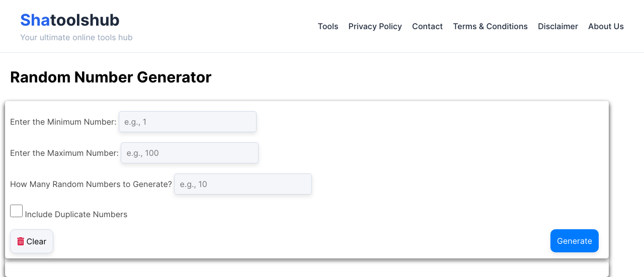Viewport: 644px width, 277px height.
Task: Click the 'Your ultimate online tools hub' tagline
Action: tap(76, 37)
